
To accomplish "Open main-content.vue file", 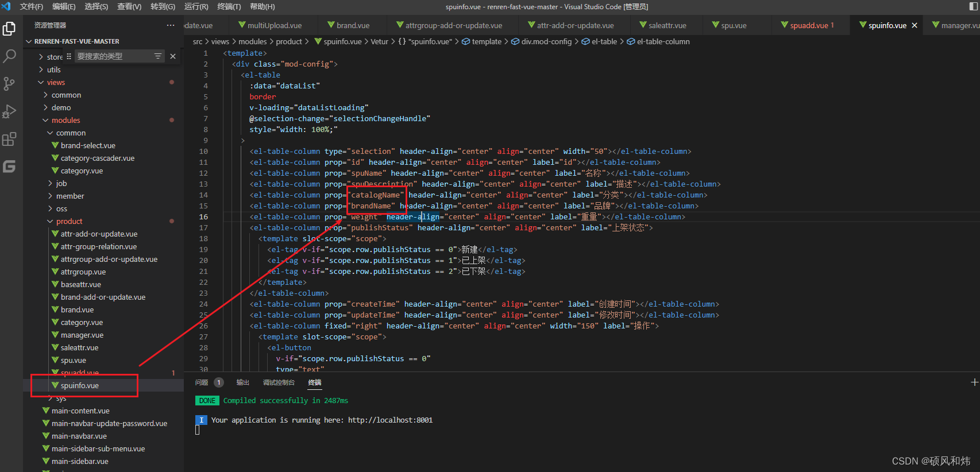I will pyautogui.click(x=80, y=411).
